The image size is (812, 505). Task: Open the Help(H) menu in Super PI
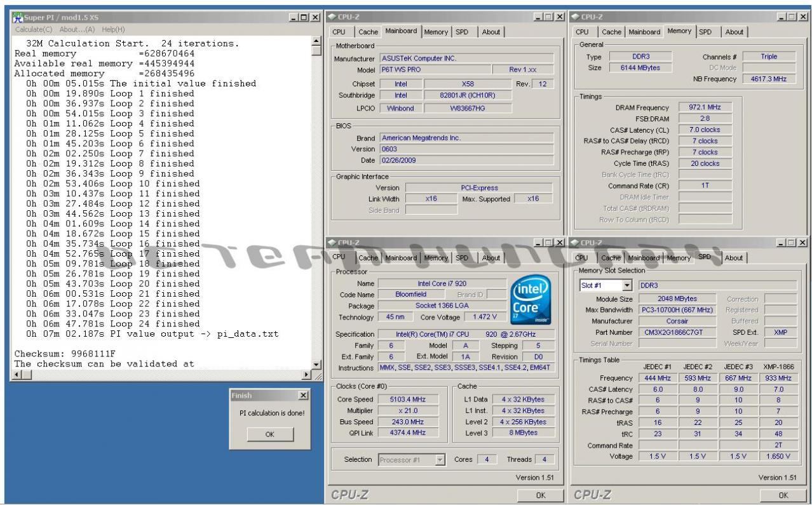(114, 29)
